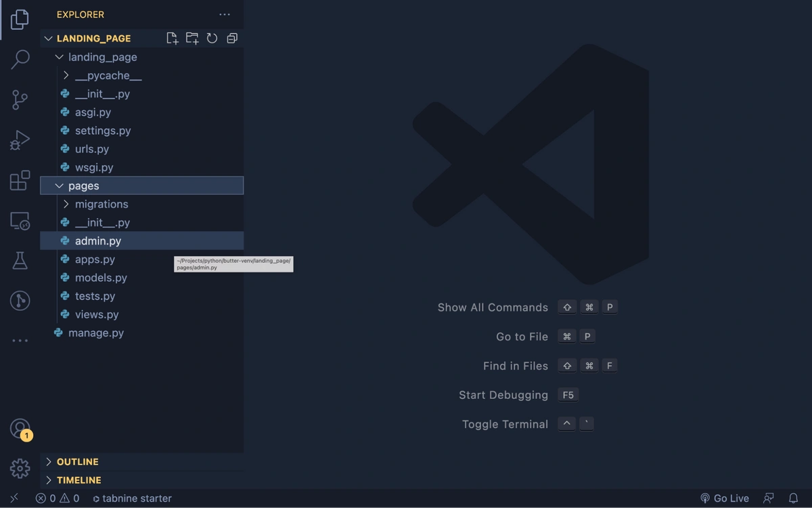Viewport: 812px width, 508px height.
Task: Click the F5 key hint
Action: [x=568, y=395]
